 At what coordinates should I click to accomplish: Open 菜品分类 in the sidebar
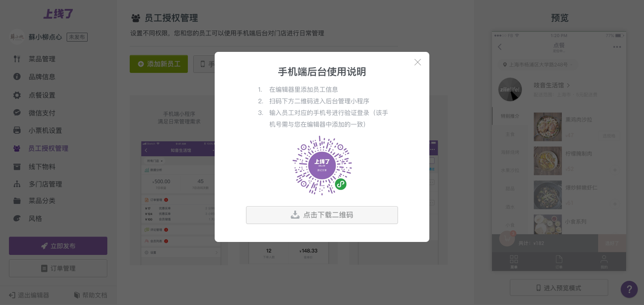click(x=42, y=201)
